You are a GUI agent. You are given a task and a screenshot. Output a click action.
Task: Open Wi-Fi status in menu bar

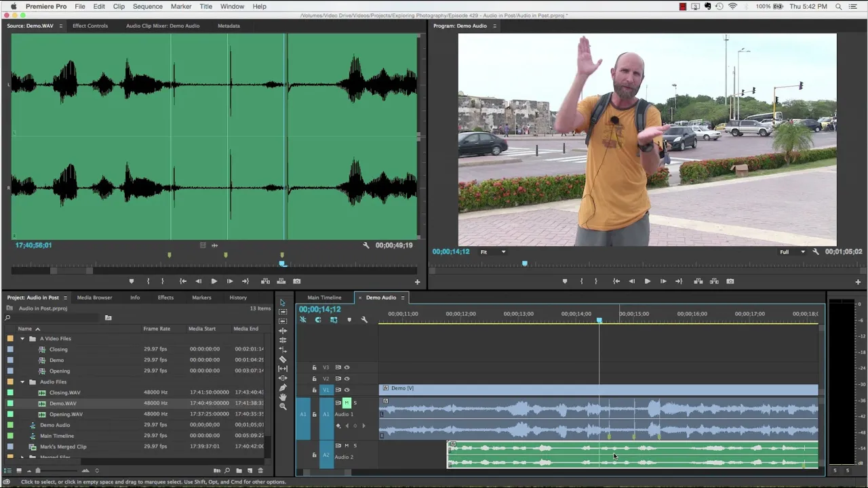pyautogui.click(x=732, y=6)
